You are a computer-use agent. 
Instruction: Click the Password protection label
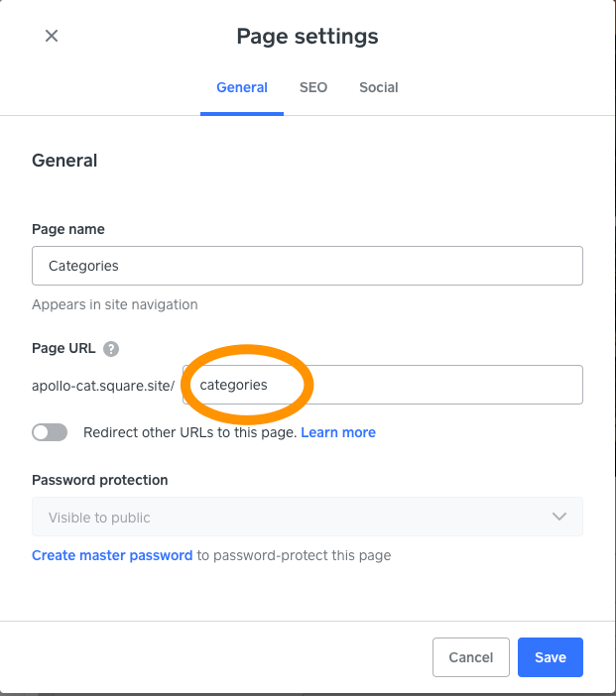click(x=100, y=480)
